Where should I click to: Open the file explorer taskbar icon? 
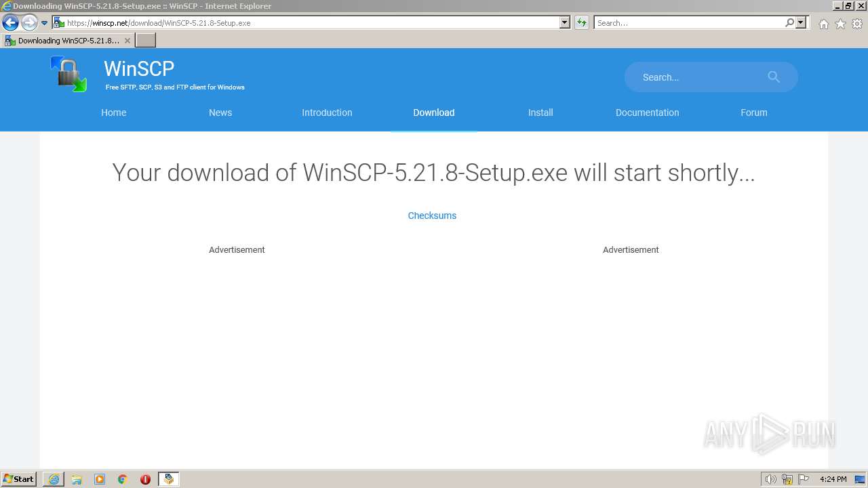point(77,479)
